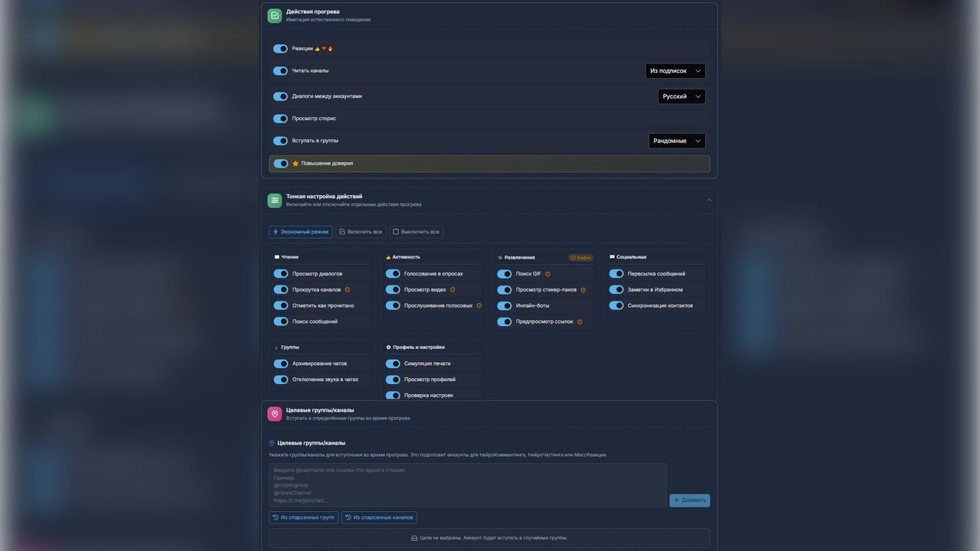Toggle the Синхронизация контактов switch
The width and height of the screenshot is (980, 551).
coord(616,305)
